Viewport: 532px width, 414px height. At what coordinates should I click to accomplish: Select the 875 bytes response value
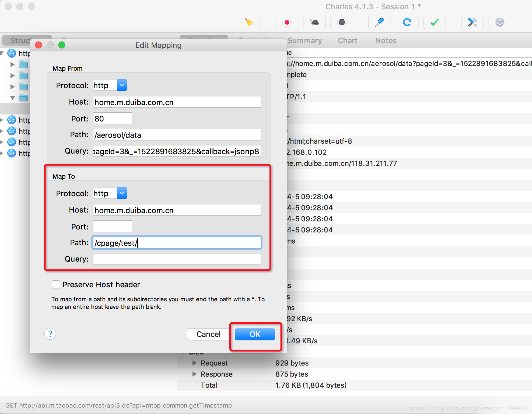(x=292, y=374)
